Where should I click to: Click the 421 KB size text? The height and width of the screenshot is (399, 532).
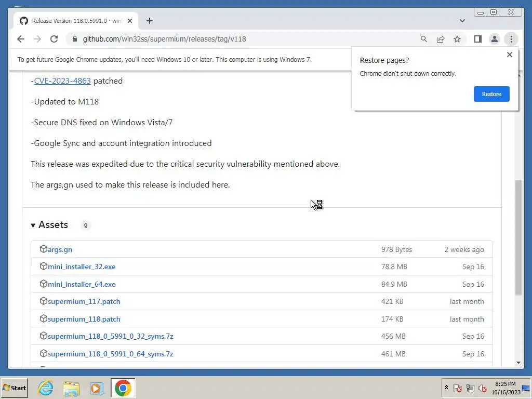click(x=392, y=302)
